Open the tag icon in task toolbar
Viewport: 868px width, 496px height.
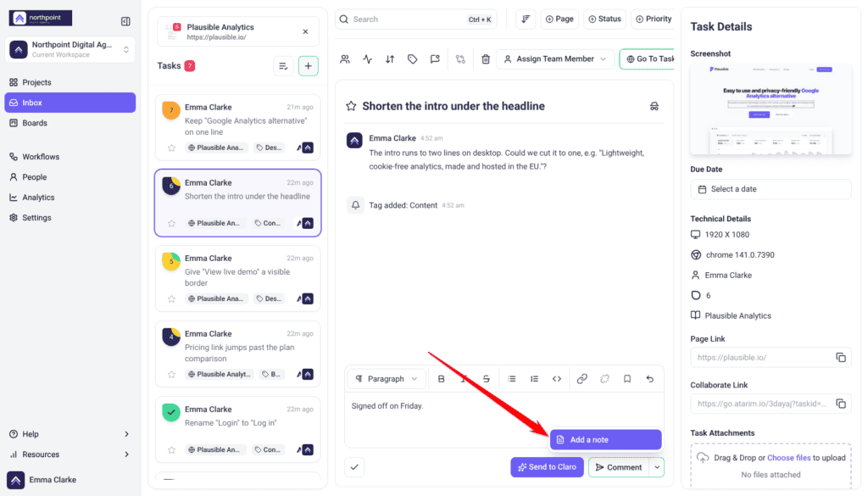coord(413,59)
